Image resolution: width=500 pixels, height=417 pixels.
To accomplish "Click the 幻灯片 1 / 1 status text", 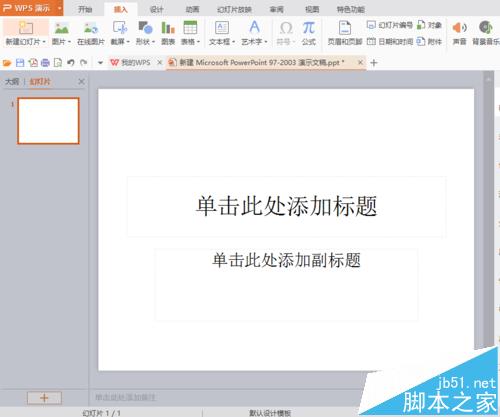I will tap(101, 413).
